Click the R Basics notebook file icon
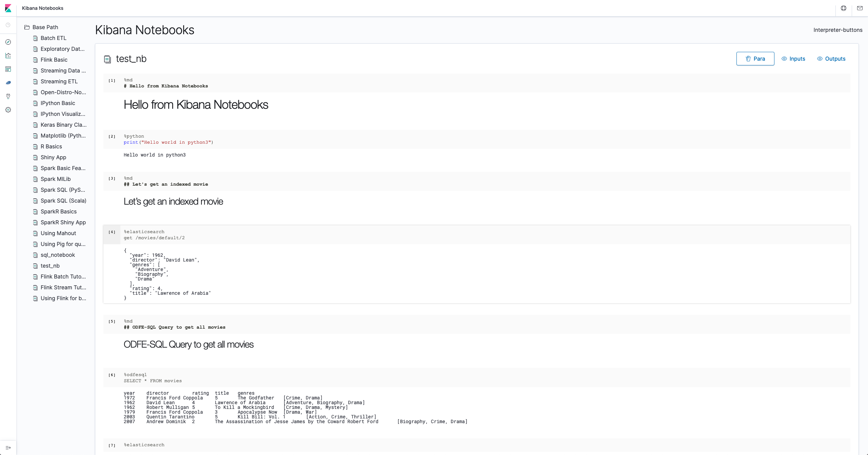This screenshot has height=455, width=868. pyautogui.click(x=35, y=147)
